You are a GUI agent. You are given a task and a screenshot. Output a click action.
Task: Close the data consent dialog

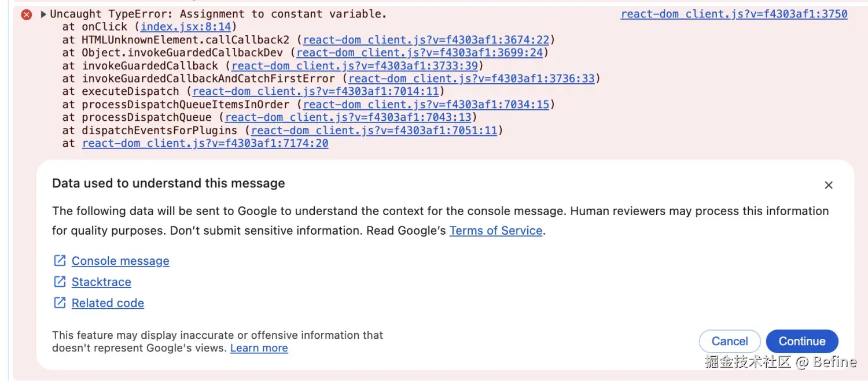pos(829,185)
